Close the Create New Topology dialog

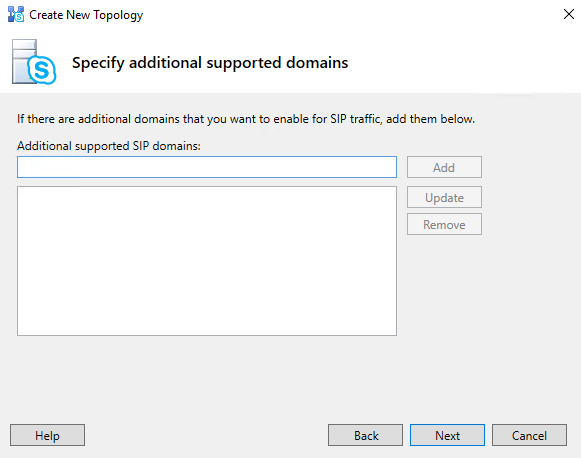[568, 14]
